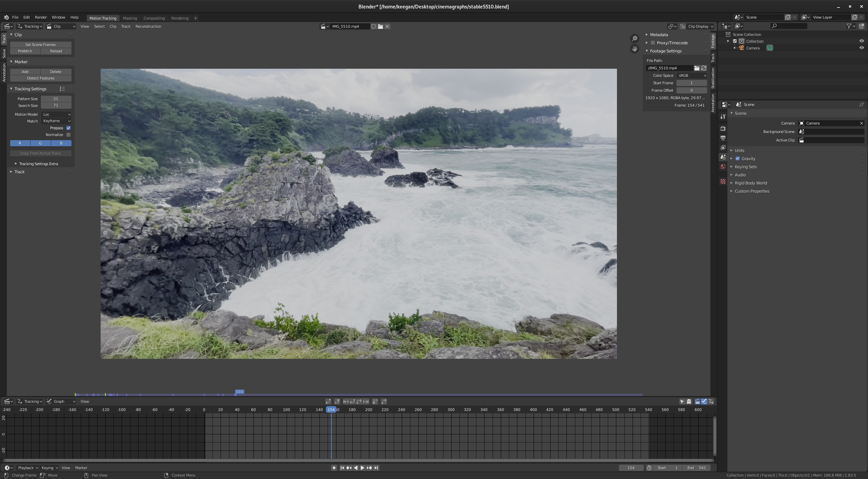This screenshot has width=868, height=479.
Task: Open Tracking Settings presets list icon
Action: coord(62,89)
